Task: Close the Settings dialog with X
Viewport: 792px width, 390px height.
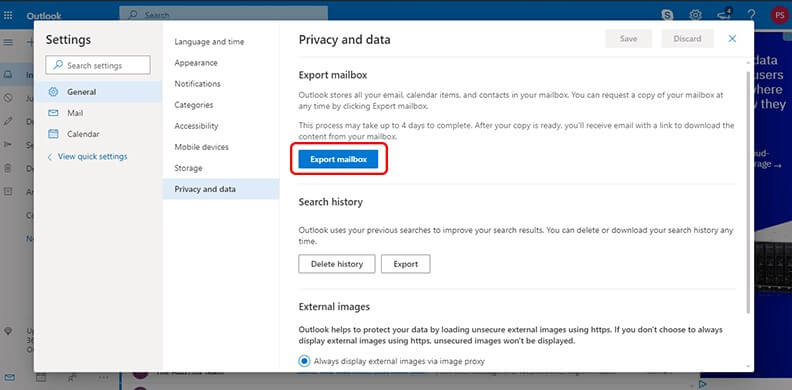Action: click(x=732, y=39)
